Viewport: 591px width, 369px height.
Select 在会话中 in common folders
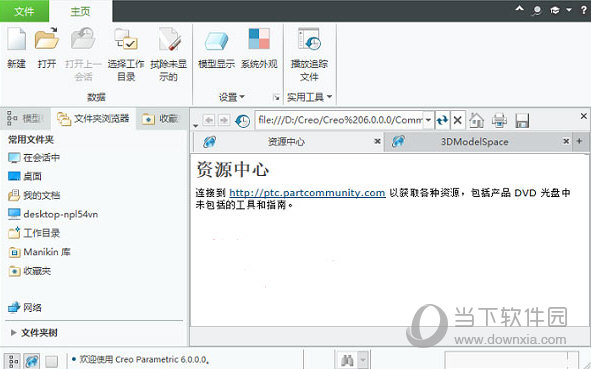[34, 158]
